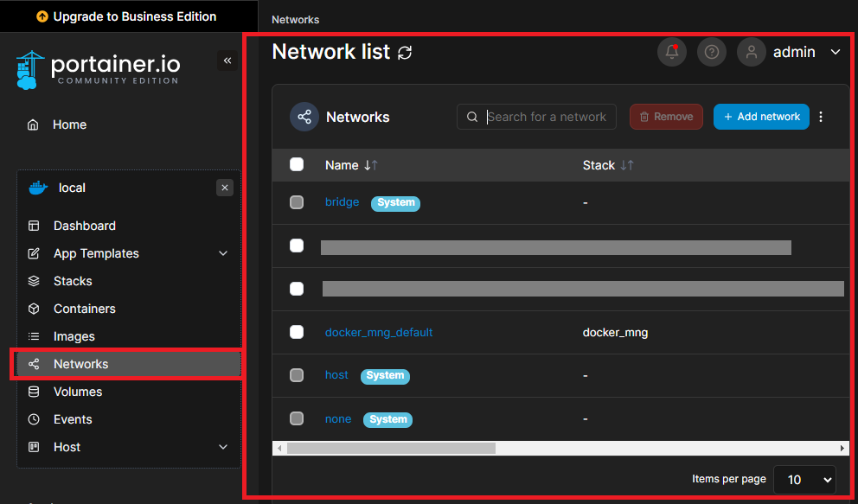Click the Volumes sidebar icon
This screenshot has width=858, height=504.
point(33,392)
